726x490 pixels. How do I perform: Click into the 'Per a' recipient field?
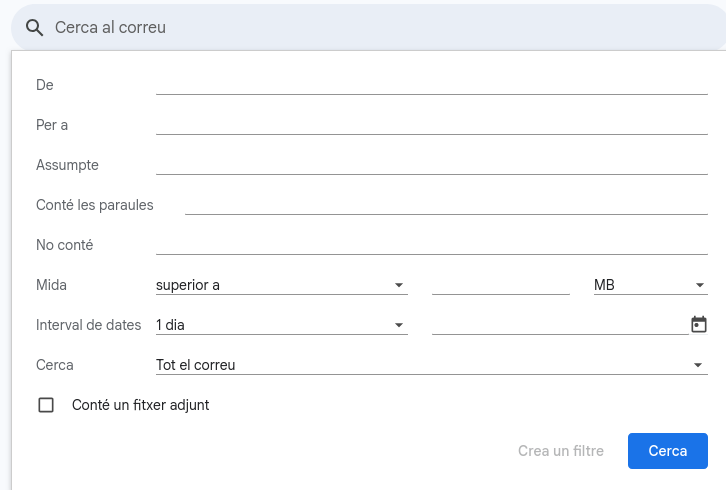click(x=431, y=124)
